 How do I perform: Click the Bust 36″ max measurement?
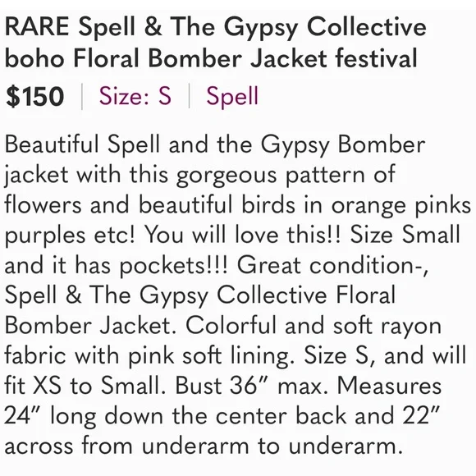[251, 386]
